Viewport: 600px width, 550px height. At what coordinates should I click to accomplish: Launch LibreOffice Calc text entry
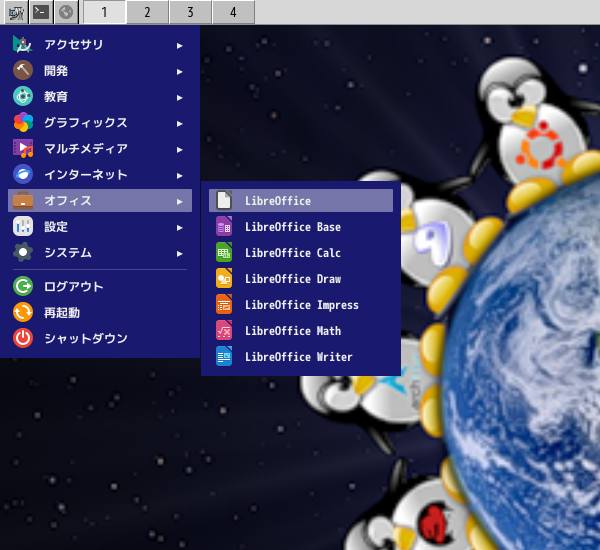click(293, 253)
